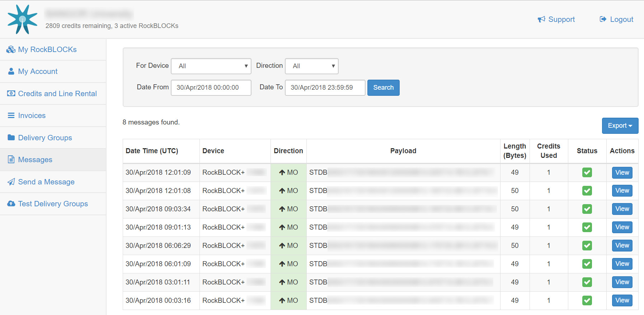Screen dimensions: 644x315
Task: Open the Invoices section
Action: tap(53, 116)
